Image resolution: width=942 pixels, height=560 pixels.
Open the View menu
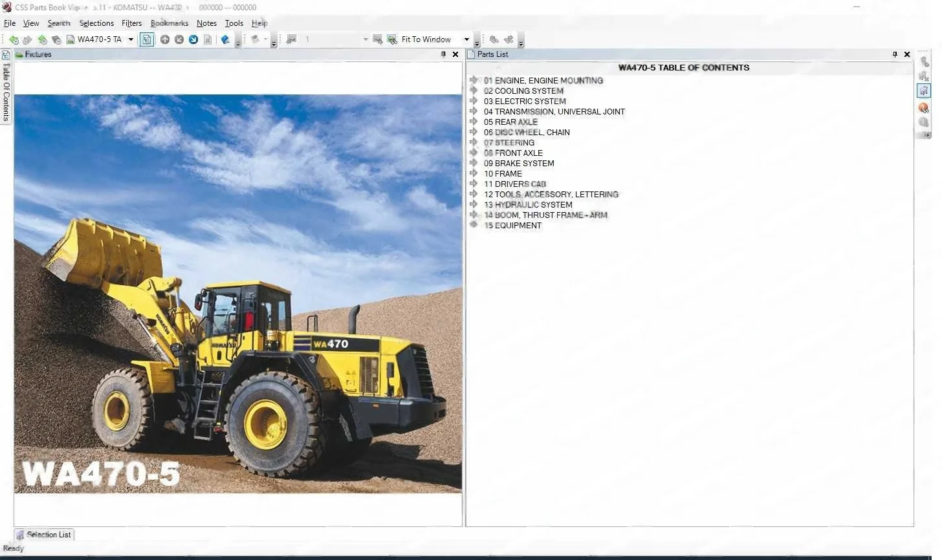point(31,23)
